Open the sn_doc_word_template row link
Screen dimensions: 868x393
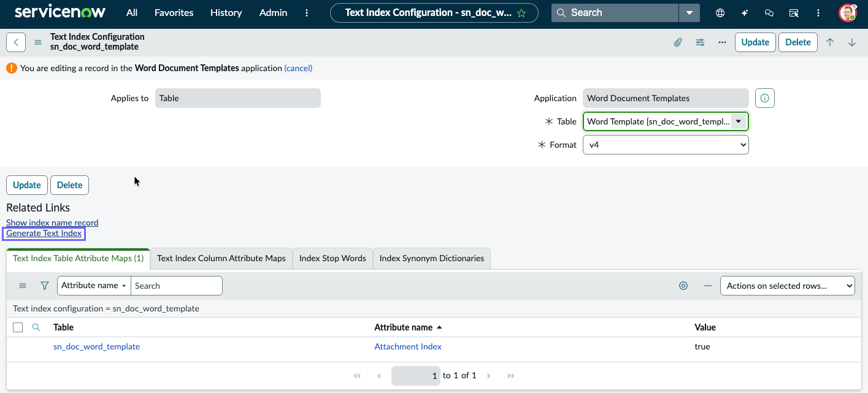click(x=96, y=346)
